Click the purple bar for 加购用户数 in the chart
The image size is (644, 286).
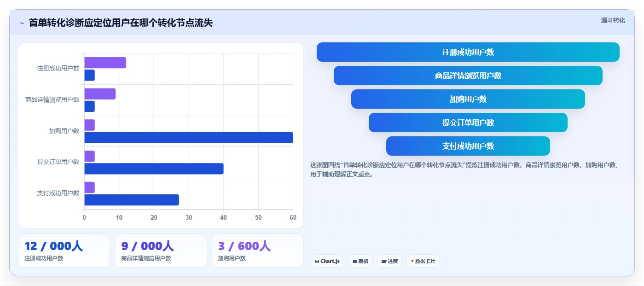click(x=89, y=125)
